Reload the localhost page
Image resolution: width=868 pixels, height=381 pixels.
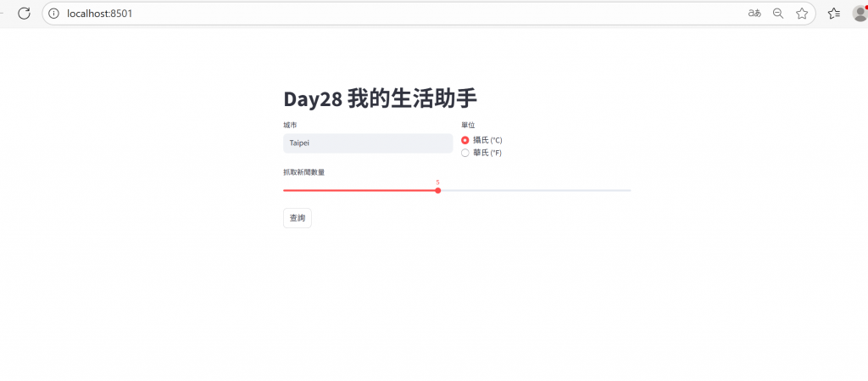pyautogui.click(x=25, y=14)
